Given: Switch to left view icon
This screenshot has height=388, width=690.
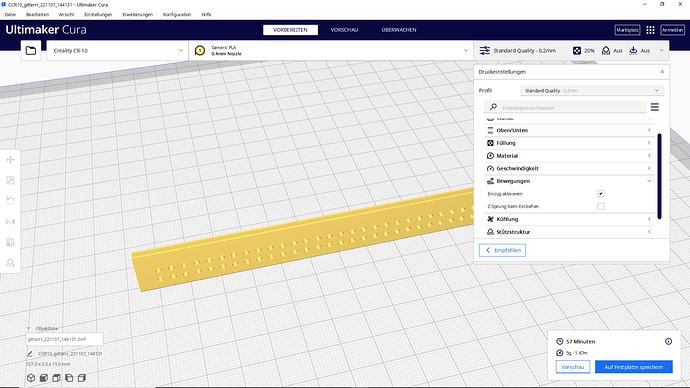Looking at the screenshot, I should (69, 378).
